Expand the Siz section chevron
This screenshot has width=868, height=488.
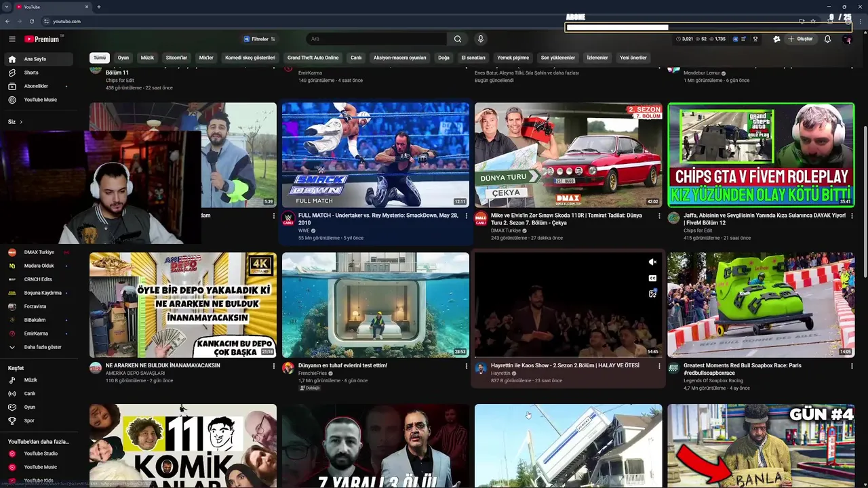pos(21,122)
